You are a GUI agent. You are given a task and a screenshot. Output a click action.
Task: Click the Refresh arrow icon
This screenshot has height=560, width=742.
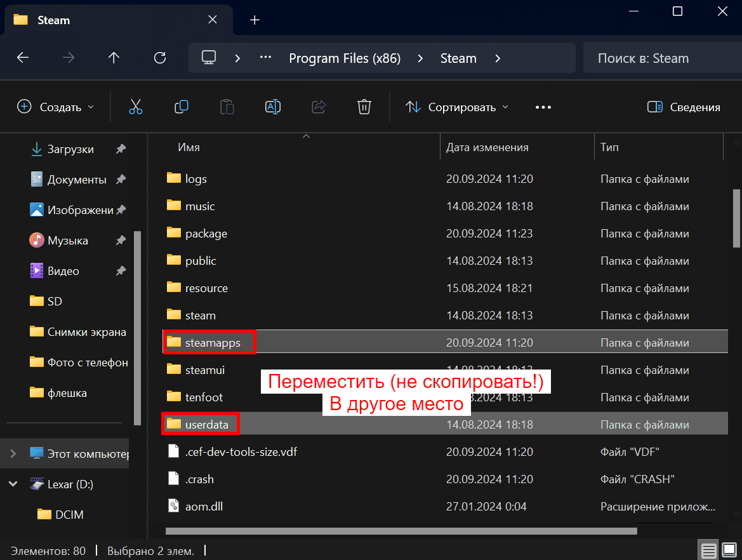(160, 58)
